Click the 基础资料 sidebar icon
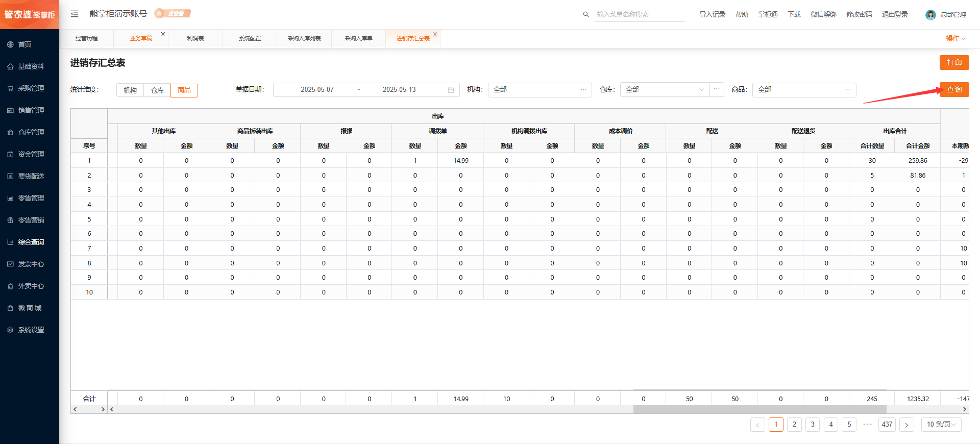Screen dimensions: 980x444 point(10,66)
